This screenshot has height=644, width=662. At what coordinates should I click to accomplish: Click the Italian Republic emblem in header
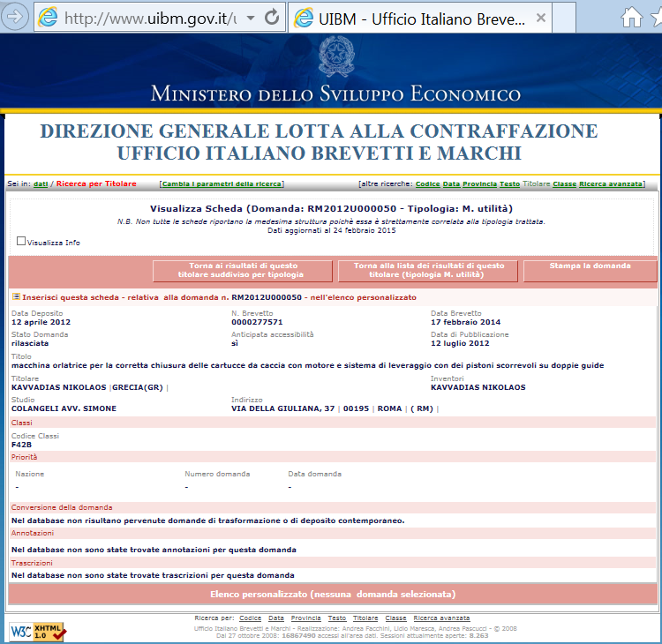pyautogui.click(x=336, y=56)
